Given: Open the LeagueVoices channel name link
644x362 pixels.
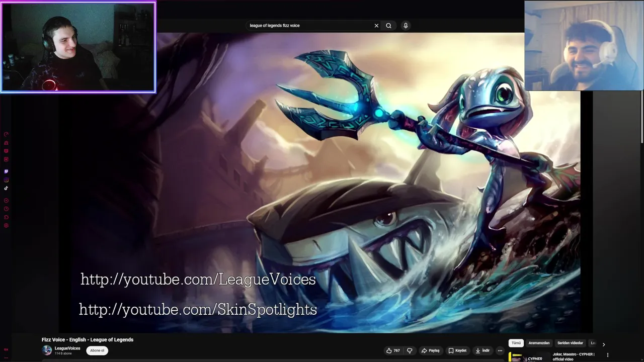Looking at the screenshot, I should pos(67,348).
